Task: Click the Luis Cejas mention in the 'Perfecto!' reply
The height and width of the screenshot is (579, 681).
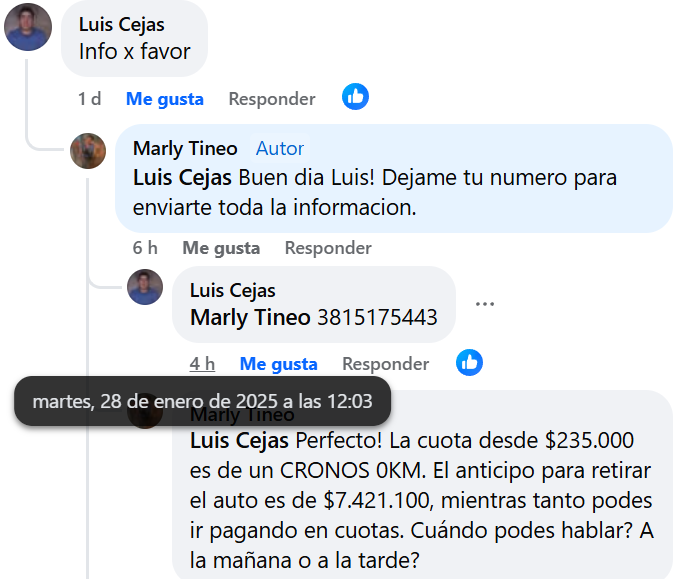Action: 239,441
